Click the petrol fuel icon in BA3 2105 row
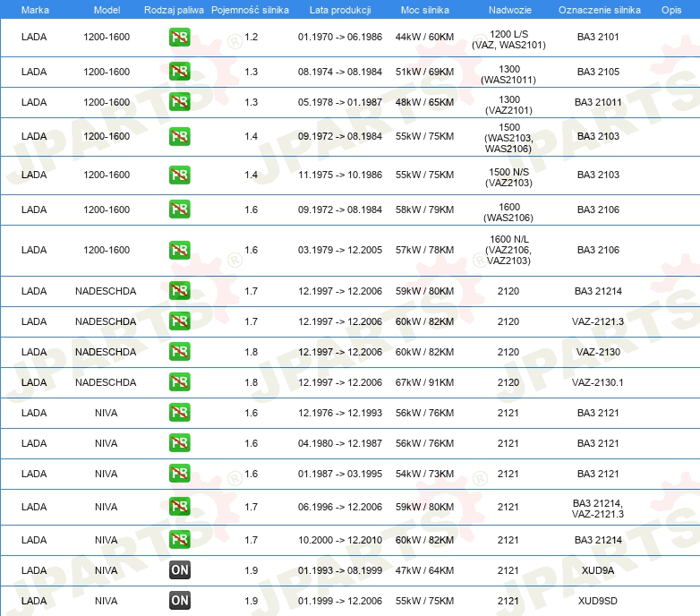 click(x=180, y=72)
